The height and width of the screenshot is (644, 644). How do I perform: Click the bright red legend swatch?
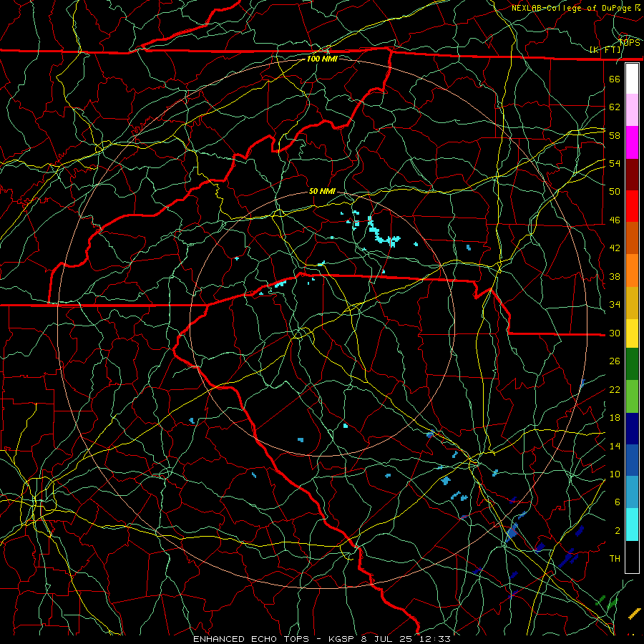[x=632, y=206]
